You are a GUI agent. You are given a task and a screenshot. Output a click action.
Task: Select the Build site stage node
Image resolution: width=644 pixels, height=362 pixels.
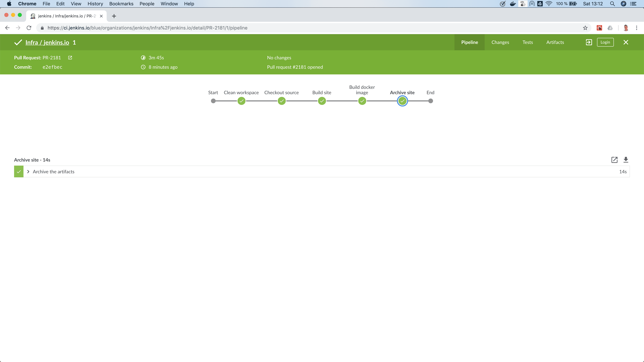(322, 101)
